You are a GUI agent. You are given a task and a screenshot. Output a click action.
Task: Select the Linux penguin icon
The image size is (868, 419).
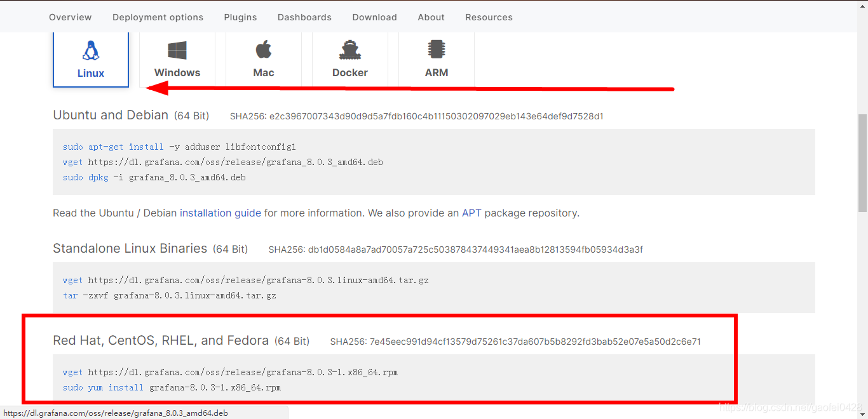click(91, 51)
